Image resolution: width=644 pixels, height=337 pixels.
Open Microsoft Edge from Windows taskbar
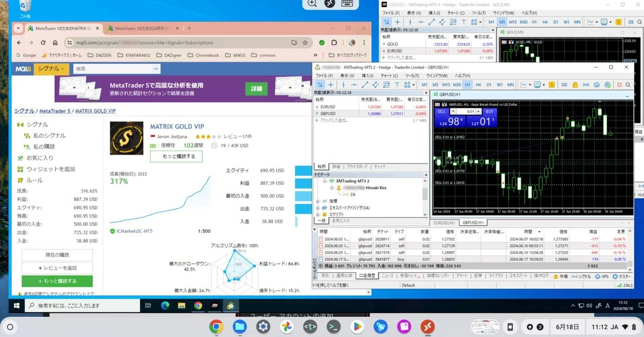[x=165, y=305]
